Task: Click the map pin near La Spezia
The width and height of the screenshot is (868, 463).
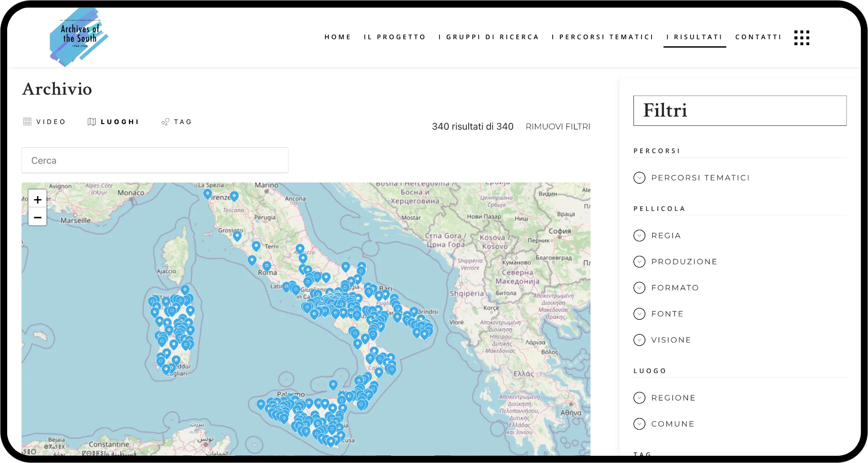Action: [207, 194]
